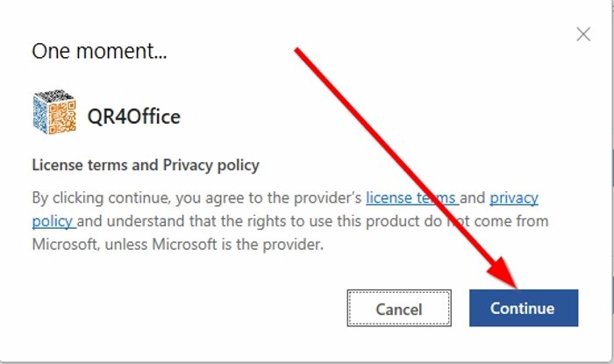Close the One moment dialog
This screenshot has height=364, width=614.
click(582, 35)
